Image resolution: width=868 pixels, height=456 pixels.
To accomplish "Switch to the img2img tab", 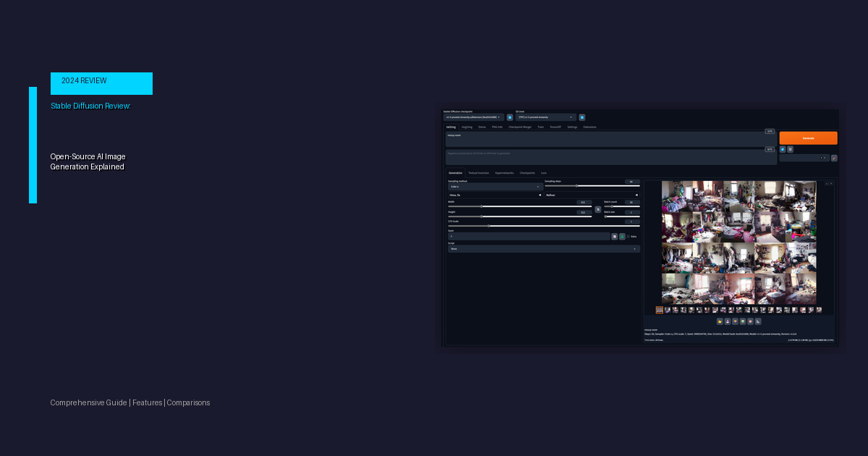I will click(467, 127).
